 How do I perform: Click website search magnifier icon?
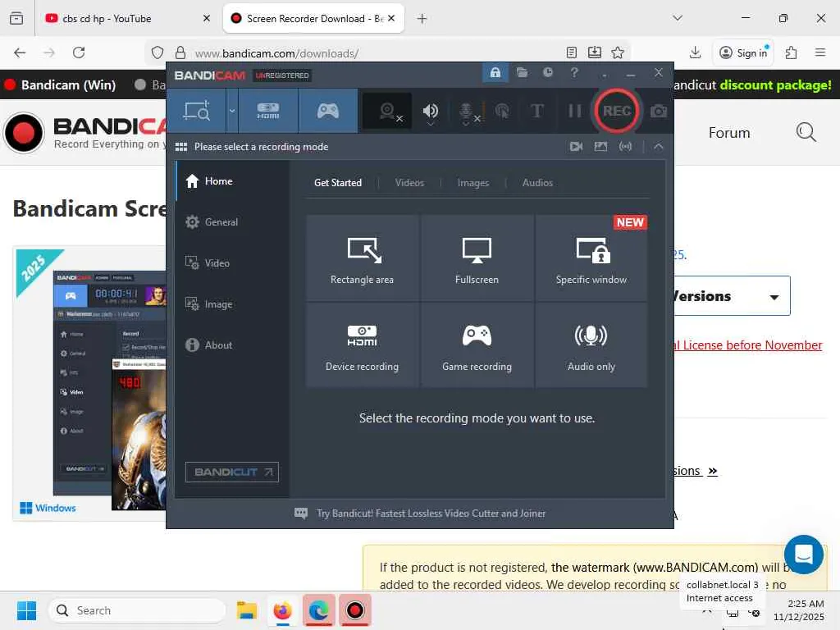[x=806, y=132]
